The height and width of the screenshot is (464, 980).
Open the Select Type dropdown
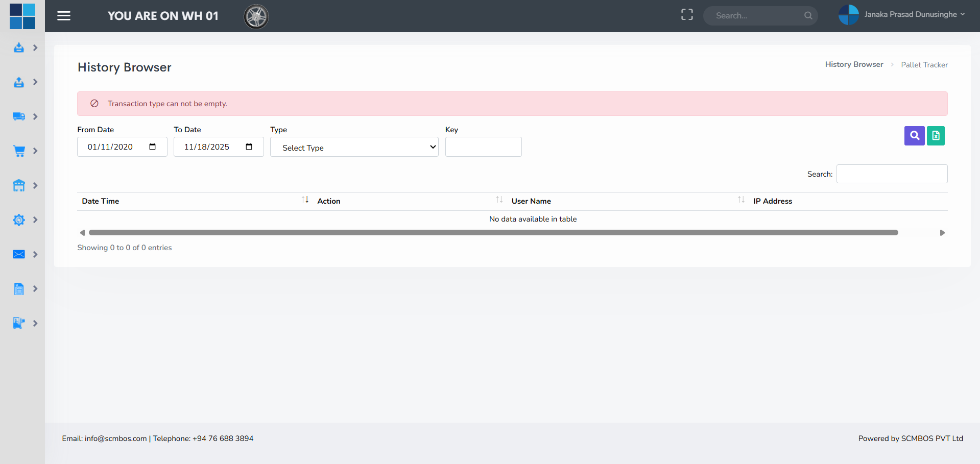354,147
